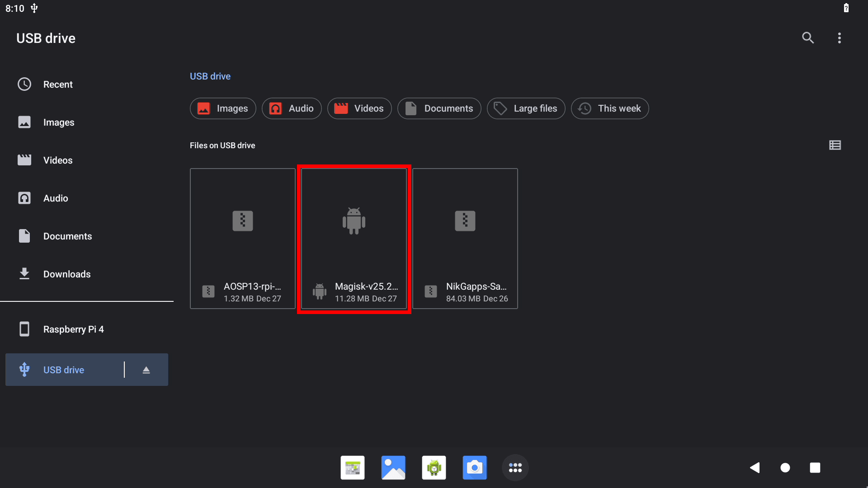Filter by This week chip
The width and height of the screenshot is (868, 488).
pyautogui.click(x=610, y=108)
